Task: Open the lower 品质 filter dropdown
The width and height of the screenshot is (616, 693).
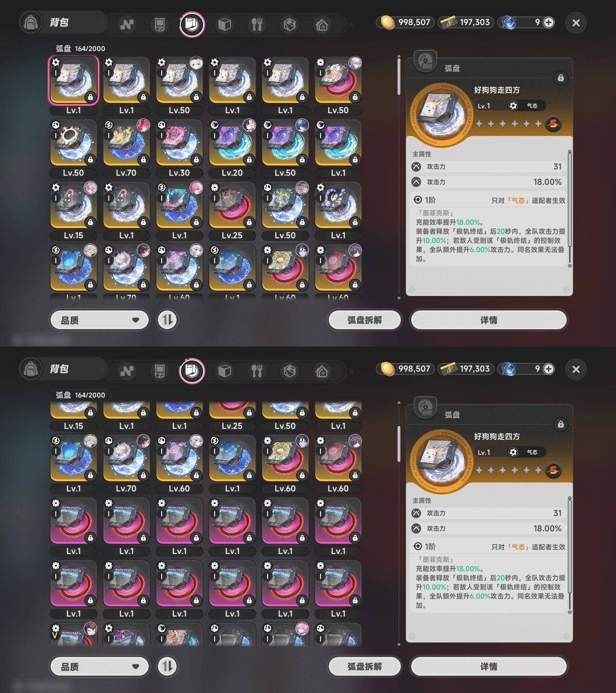Action: coord(99,667)
